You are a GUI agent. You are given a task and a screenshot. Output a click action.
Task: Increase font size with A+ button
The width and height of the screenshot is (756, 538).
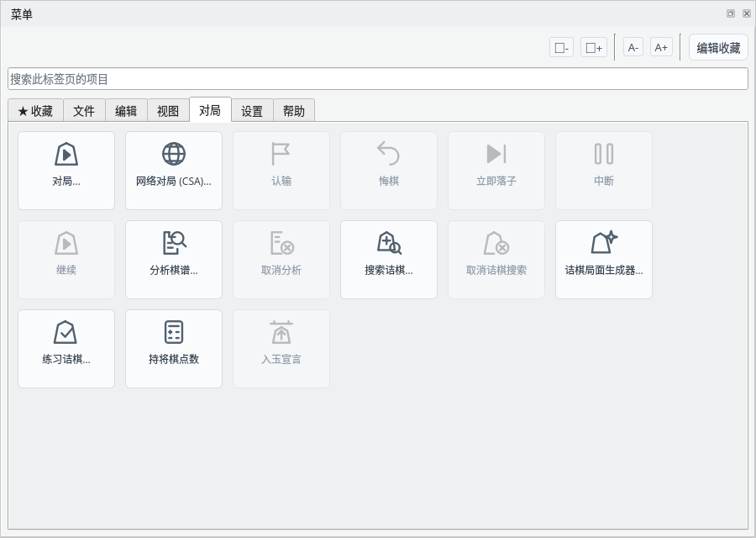point(661,48)
